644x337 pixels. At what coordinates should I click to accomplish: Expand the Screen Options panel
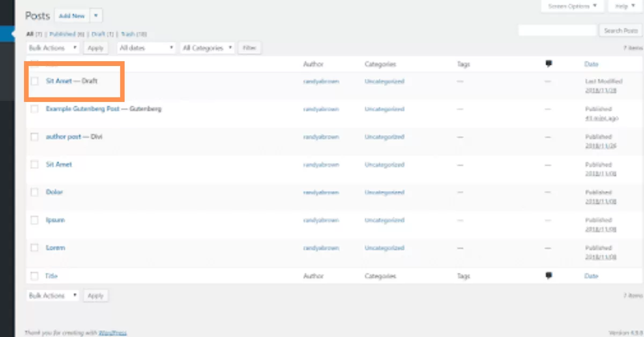tap(572, 6)
